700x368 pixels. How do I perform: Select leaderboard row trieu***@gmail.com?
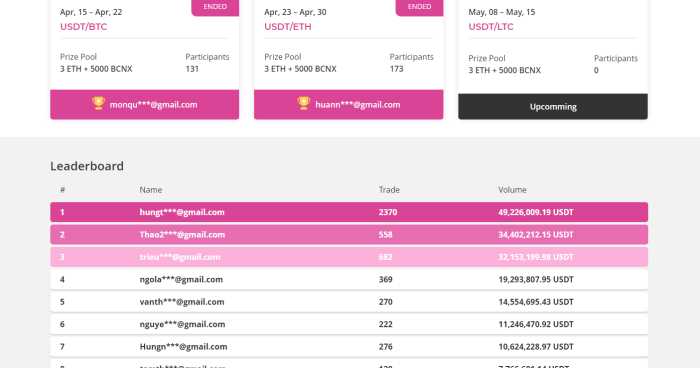349,257
